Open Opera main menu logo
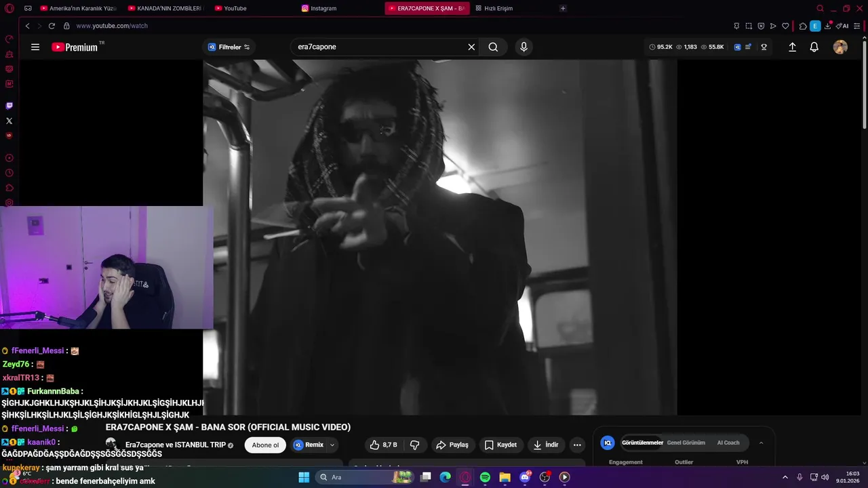The image size is (868, 488). click(9, 8)
